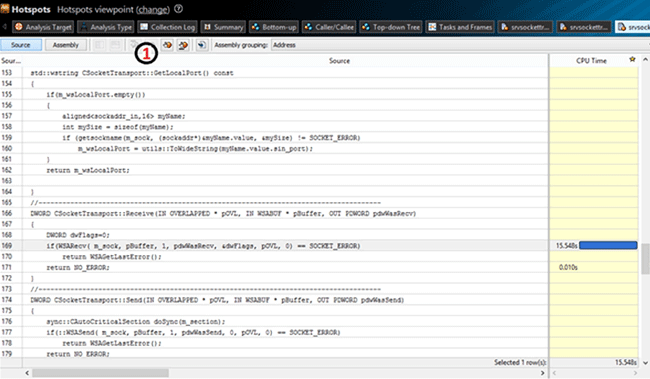Select the 'return NO_ERROR;' line 171
The image size is (650, 379).
coord(78,267)
